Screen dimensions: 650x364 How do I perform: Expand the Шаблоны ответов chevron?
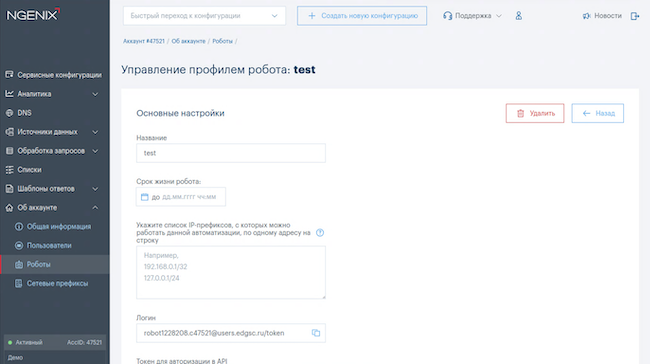[x=95, y=189]
